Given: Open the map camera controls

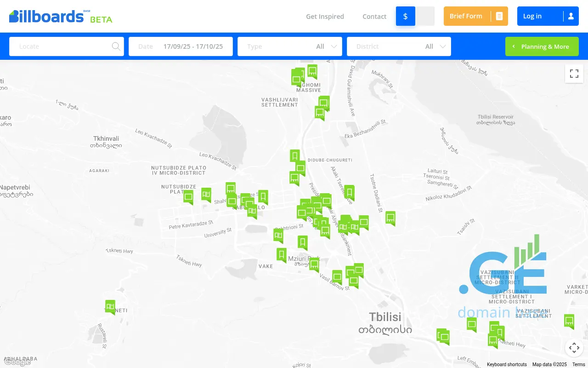Looking at the screenshot, I should point(574,348).
